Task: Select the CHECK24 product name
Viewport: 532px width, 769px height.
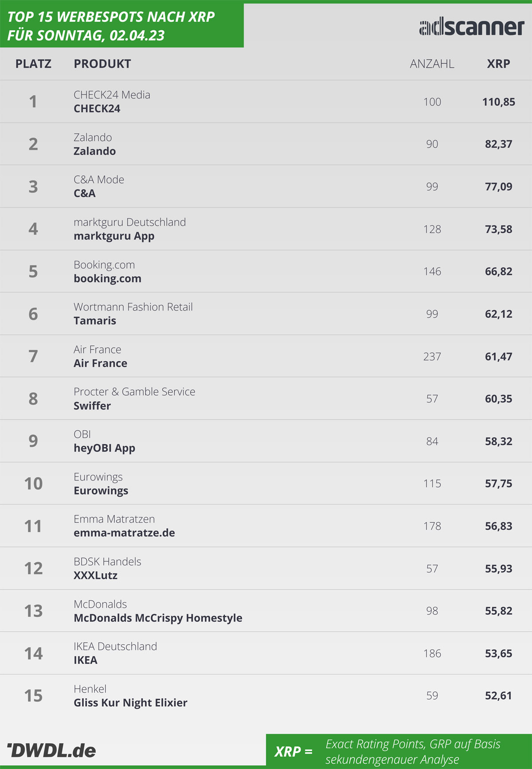Action: (97, 109)
